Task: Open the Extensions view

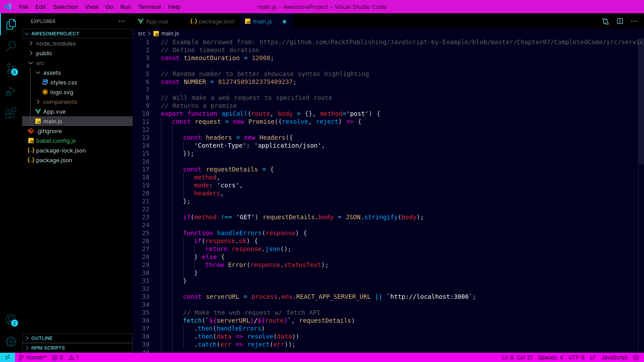Action: 11,113
